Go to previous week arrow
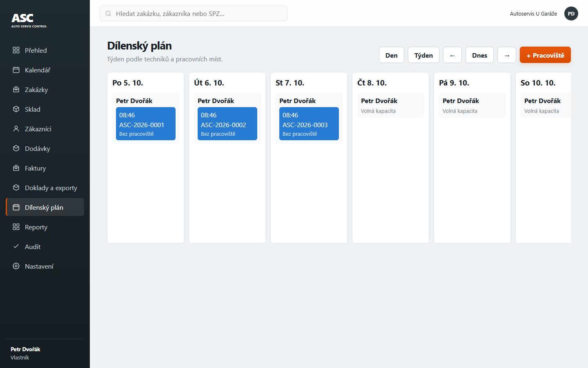588x368 pixels. pos(452,55)
